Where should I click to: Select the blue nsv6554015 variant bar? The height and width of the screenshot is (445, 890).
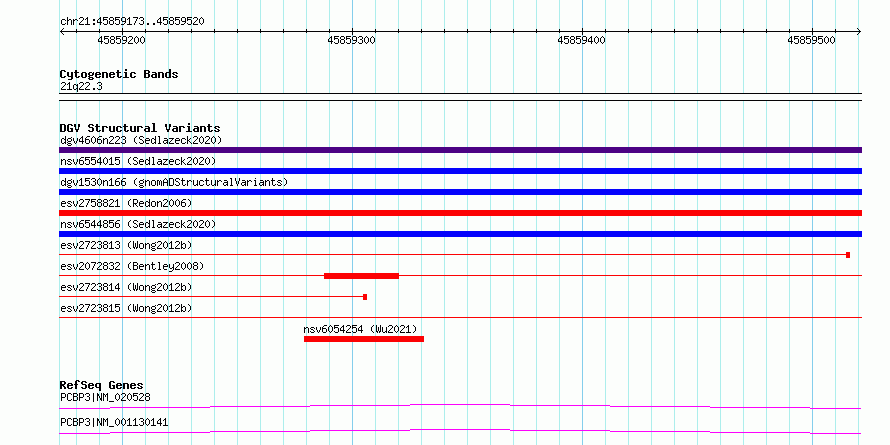click(x=460, y=171)
